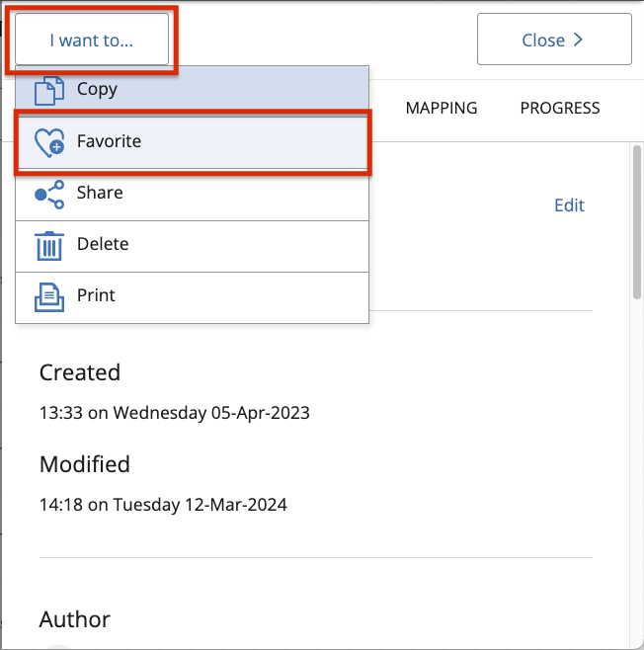Click the Edit link
Image resolution: width=644 pixels, height=650 pixels.
coord(569,205)
